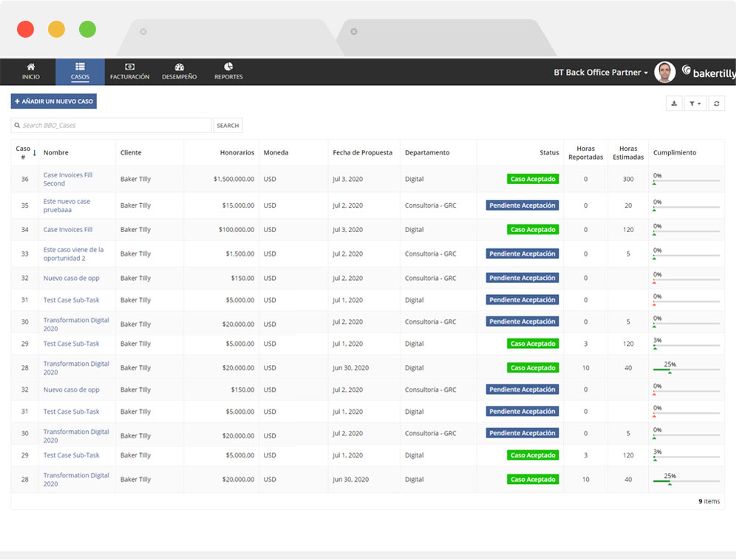Open the Facturación tab

130,72
